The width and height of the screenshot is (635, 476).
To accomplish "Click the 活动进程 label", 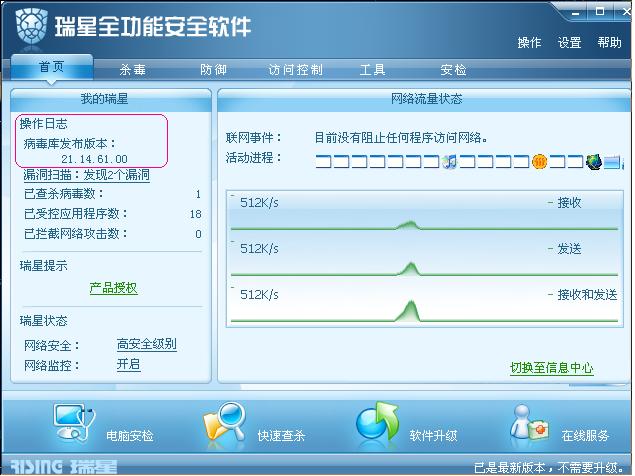I will click(x=254, y=158).
